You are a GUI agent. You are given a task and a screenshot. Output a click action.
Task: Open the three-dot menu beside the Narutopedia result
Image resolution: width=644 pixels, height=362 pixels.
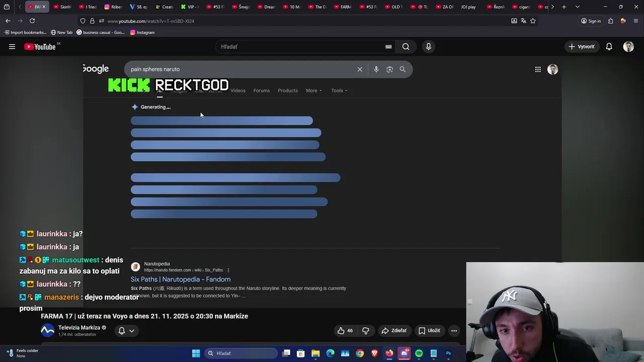coord(228,270)
